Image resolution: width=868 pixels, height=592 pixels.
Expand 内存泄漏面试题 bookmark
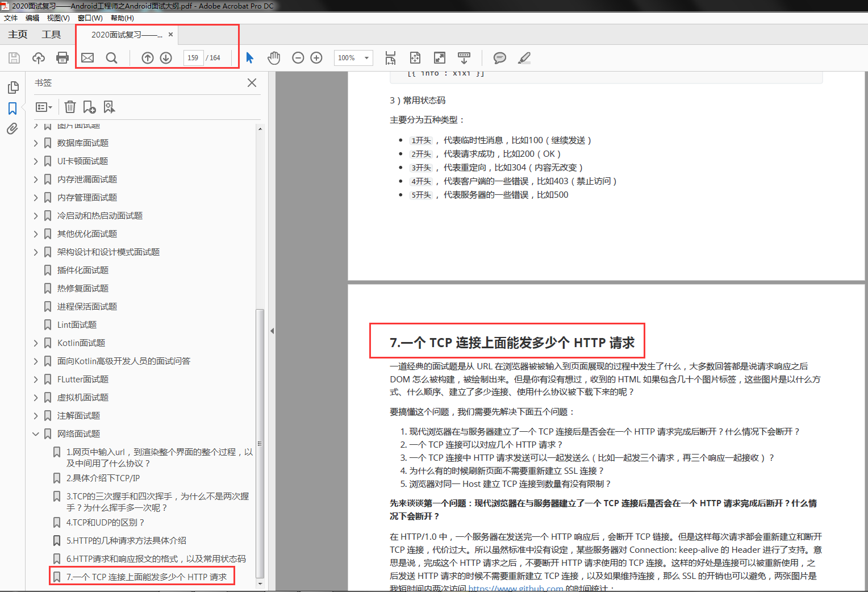[36, 180]
